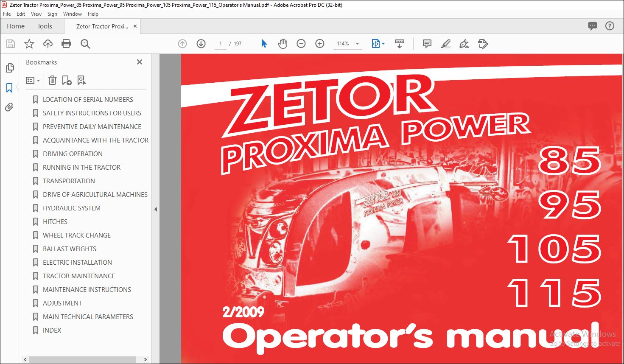Image resolution: width=624 pixels, height=364 pixels.
Task: Click the page number input field
Action: click(x=221, y=44)
